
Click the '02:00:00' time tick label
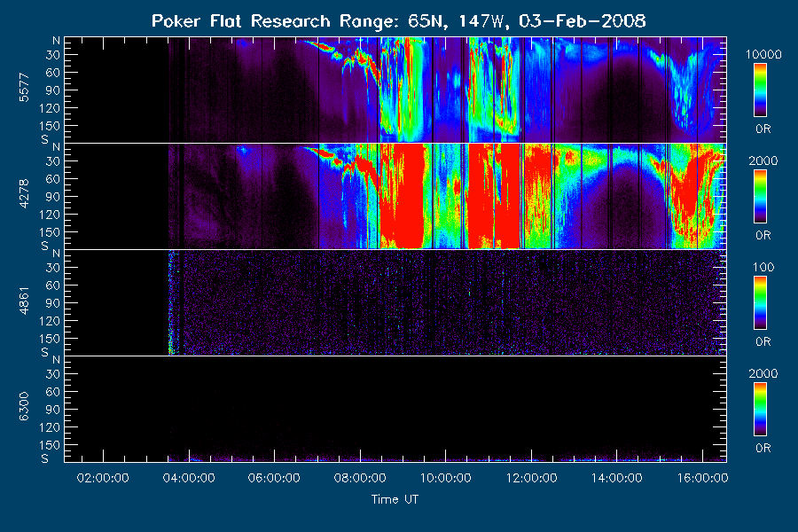click(x=103, y=478)
